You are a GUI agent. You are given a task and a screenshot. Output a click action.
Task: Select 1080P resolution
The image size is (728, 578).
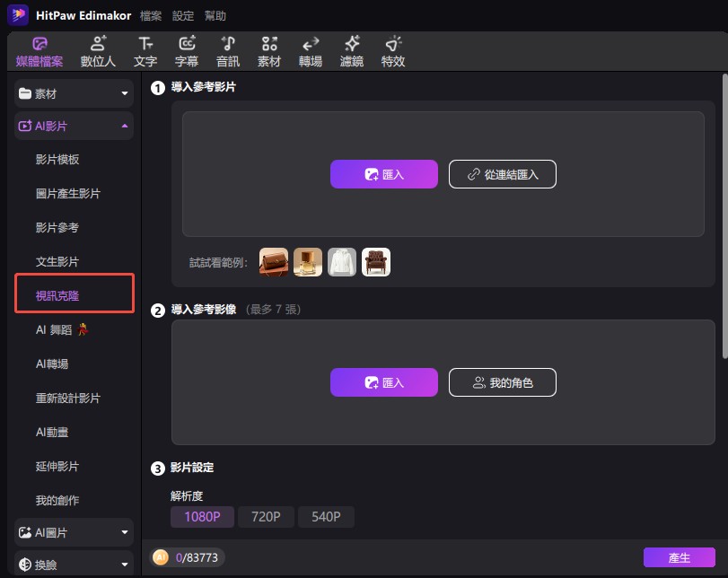[203, 517]
